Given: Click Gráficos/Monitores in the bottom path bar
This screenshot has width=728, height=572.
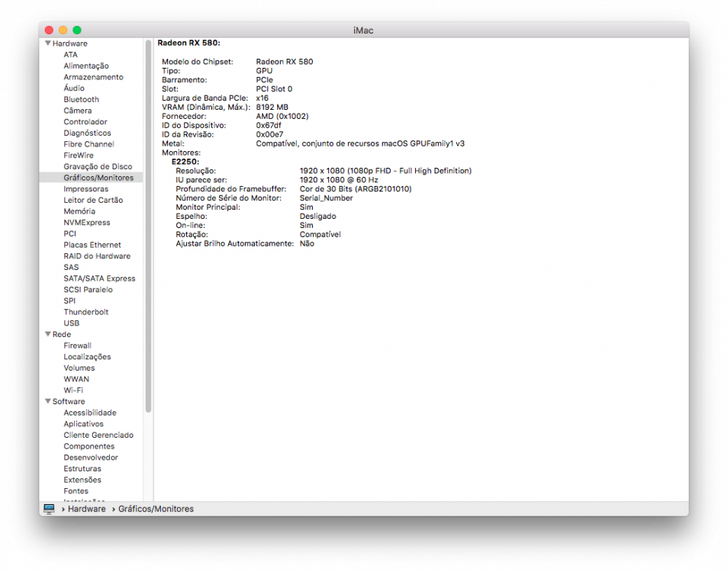Looking at the screenshot, I should click(156, 509).
